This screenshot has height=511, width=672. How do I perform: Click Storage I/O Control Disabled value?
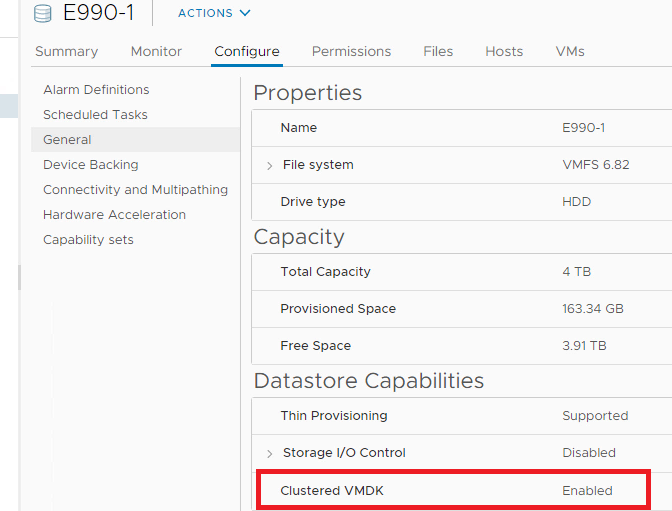tap(589, 453)
